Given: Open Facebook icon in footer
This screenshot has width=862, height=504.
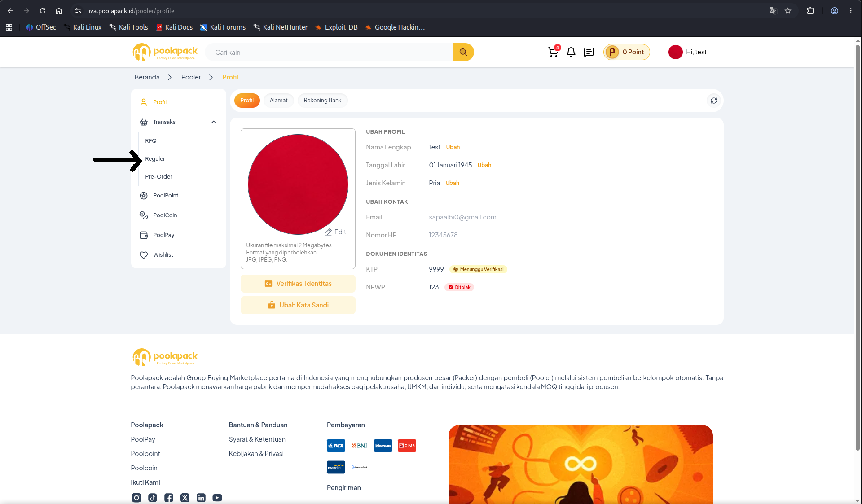Looking at the screenshot, I should point(169,498).
